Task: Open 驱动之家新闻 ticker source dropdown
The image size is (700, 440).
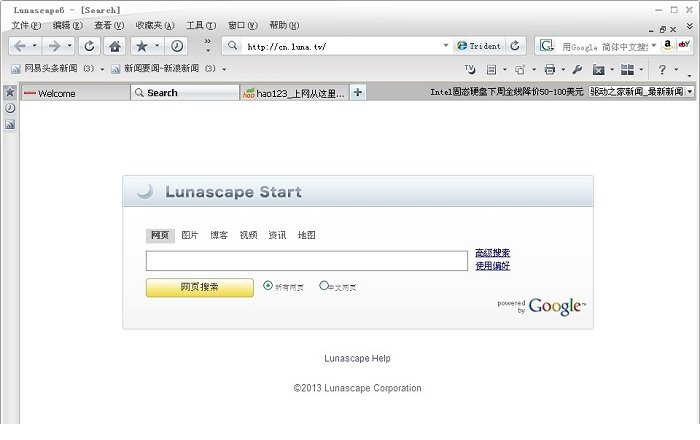Action: 690,92
